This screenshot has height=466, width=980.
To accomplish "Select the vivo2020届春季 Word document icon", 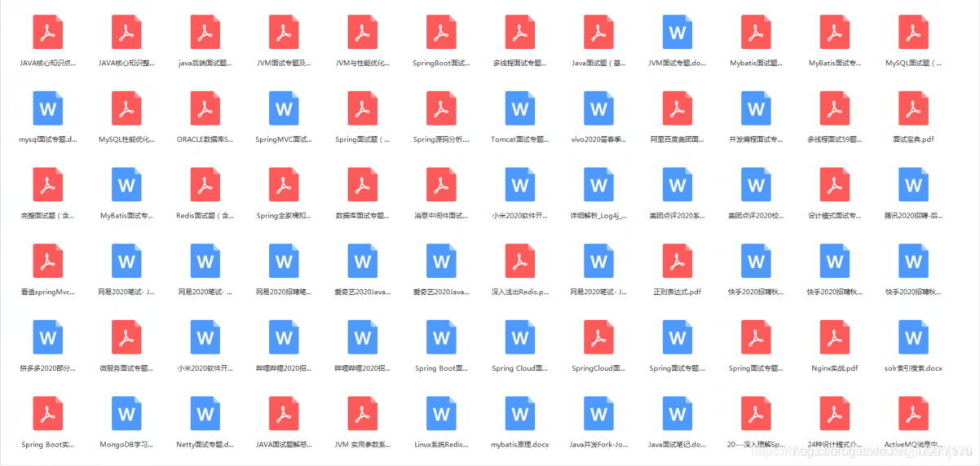I will 599,108.
